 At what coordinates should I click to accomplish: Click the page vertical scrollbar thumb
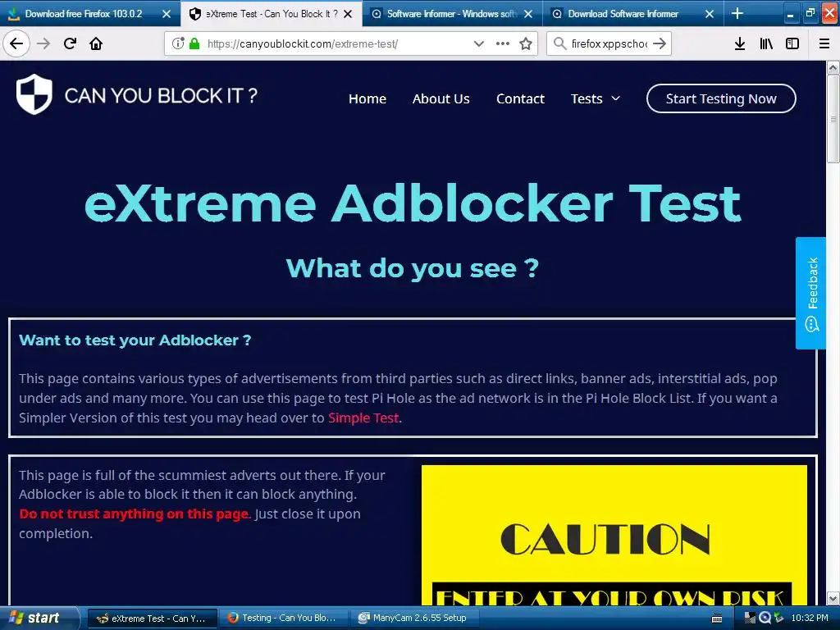pos(833,118)
